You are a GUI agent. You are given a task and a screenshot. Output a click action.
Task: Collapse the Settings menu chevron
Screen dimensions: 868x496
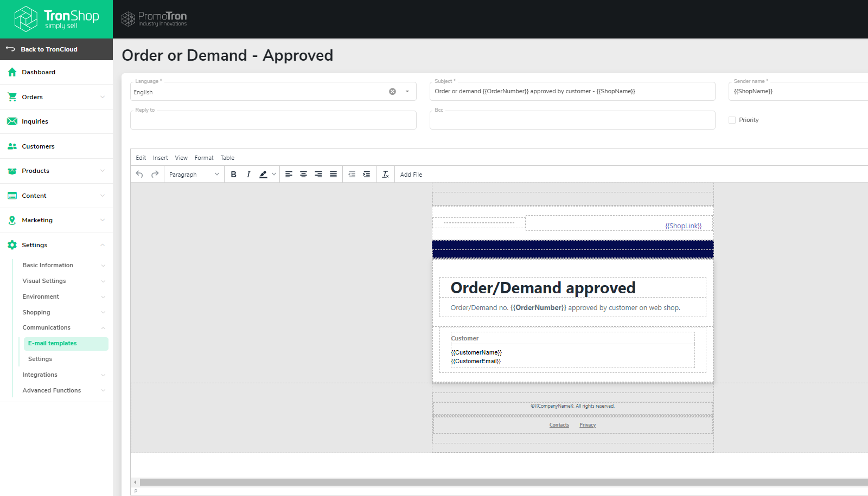tap(103, 245)
